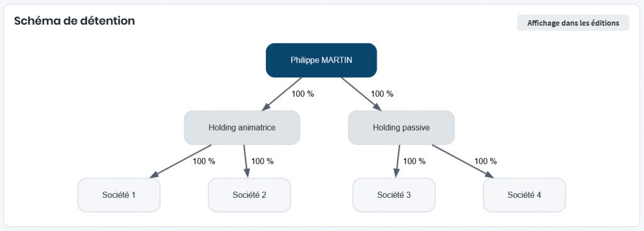
Task: Click the Affichage dans les éditions button
Action: (x=573, y=23)
